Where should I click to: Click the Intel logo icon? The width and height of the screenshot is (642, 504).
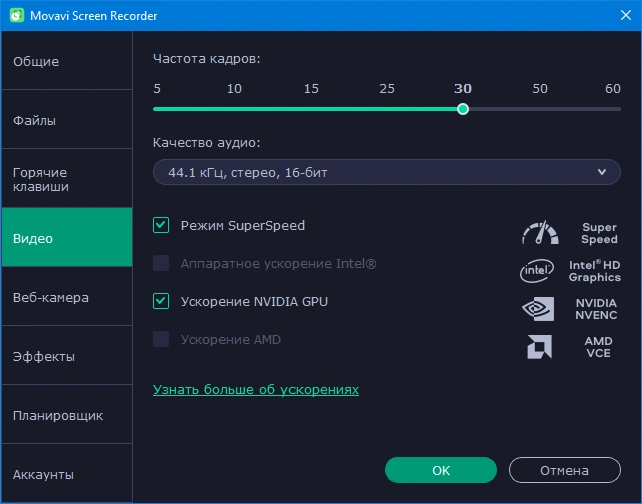point(537,271)
